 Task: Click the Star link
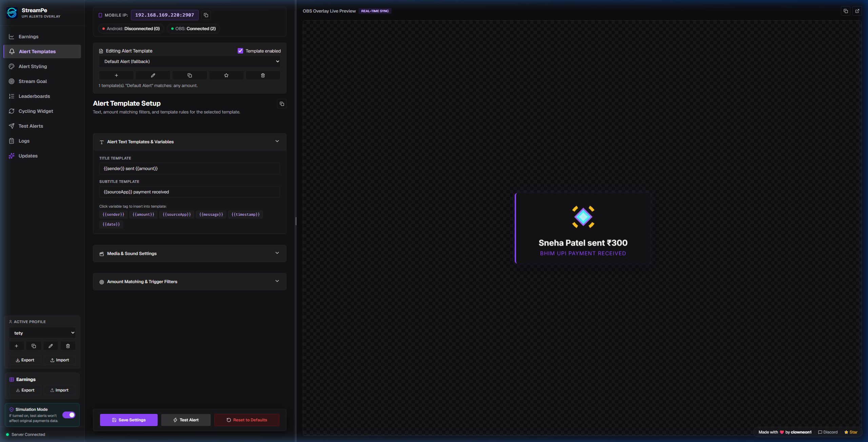(851, 432)
